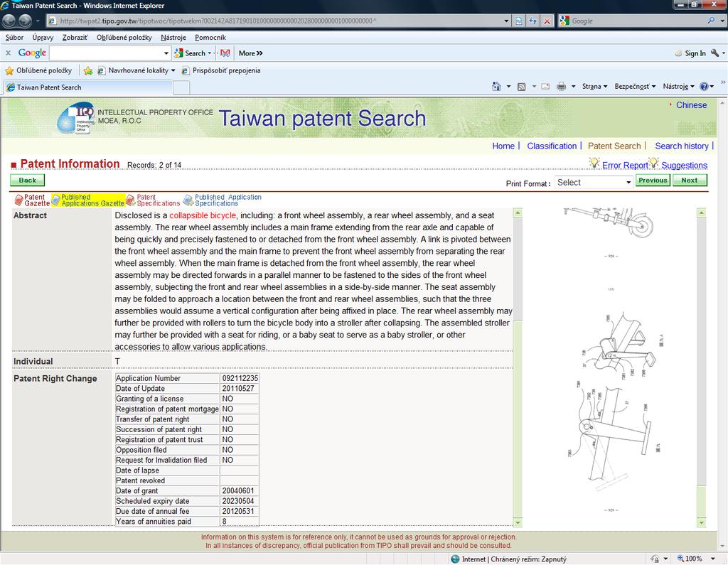This screenshot has height=565, width=728.
Task: Open the search provider dropdown arrow
Action: point(722,21)
